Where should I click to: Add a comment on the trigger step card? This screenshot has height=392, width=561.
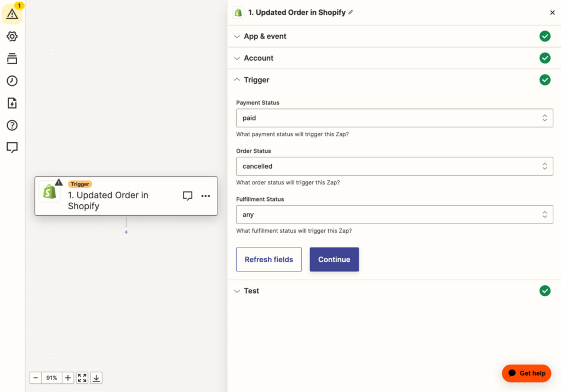point(187,195)
